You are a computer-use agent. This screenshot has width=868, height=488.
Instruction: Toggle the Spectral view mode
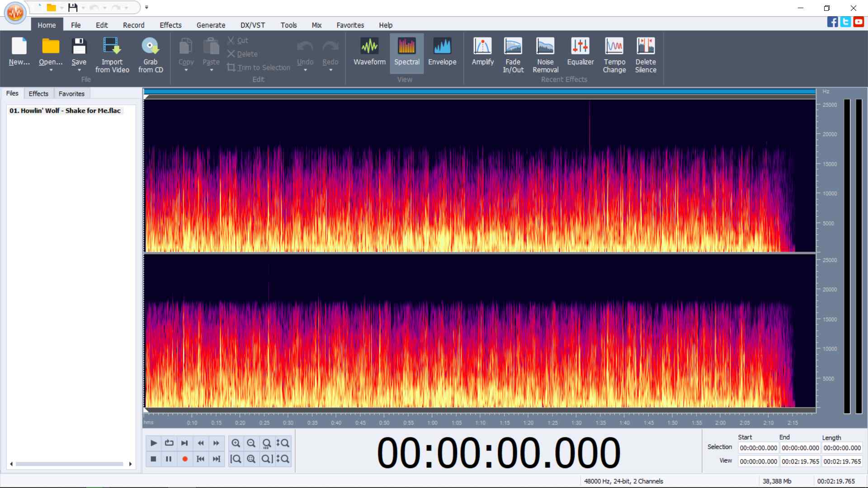[407, 53]
